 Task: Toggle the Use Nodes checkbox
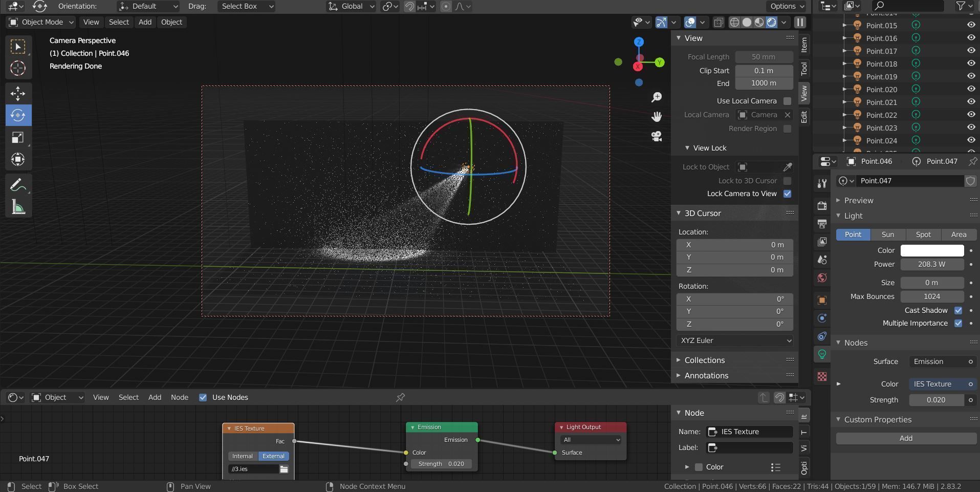pyautogui.click(x=203, y=397)
